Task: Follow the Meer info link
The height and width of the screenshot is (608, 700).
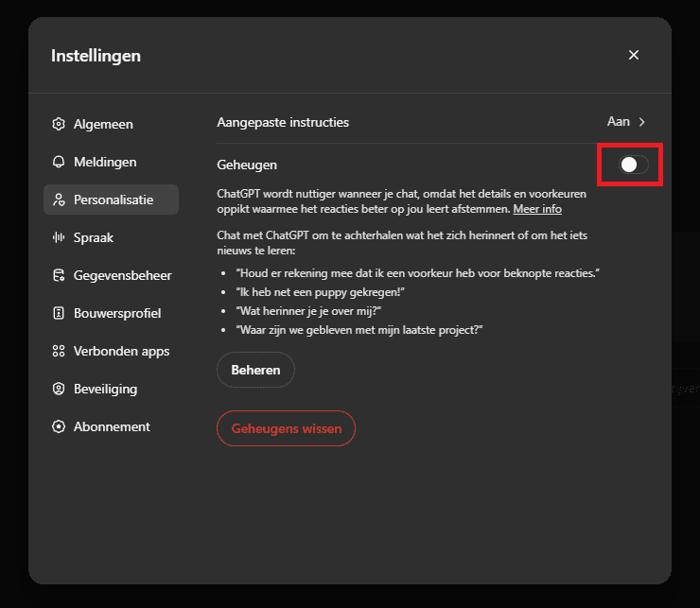Action: click(537, 208)
